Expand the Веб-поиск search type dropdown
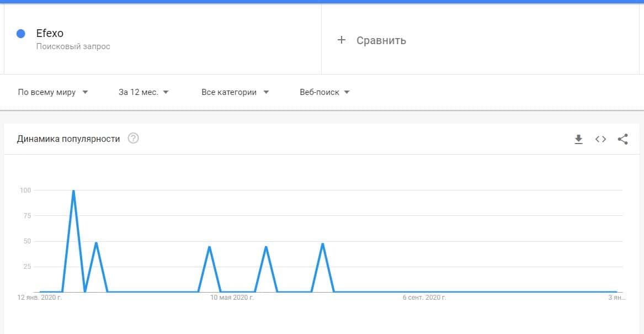Image resolution: width=644 pixels, height=334 pixels. 324,92
